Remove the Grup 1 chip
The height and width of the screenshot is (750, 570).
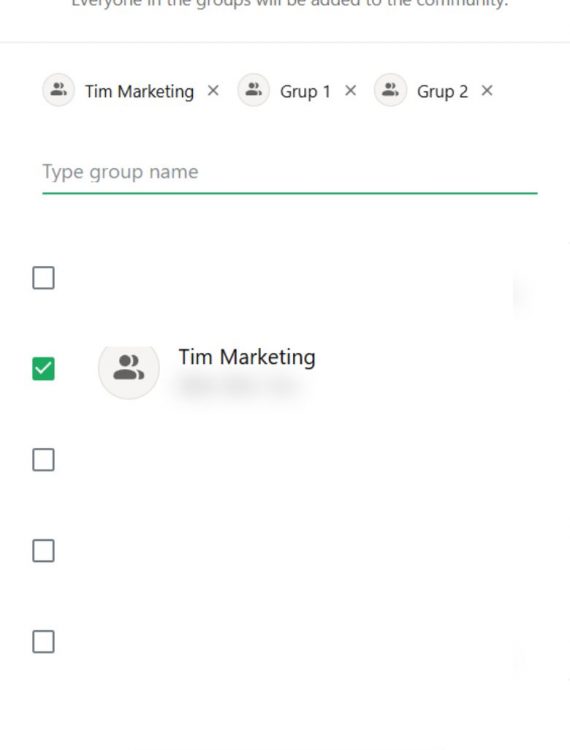(x=351, y=90)
